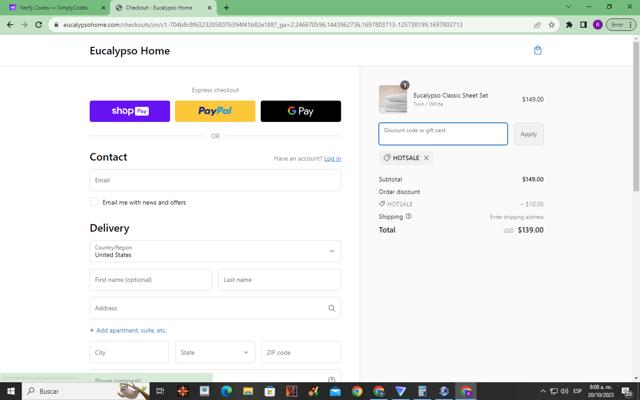Add apartment, suite, etc. link
640x400 pixels.
[x=128, y=330]
